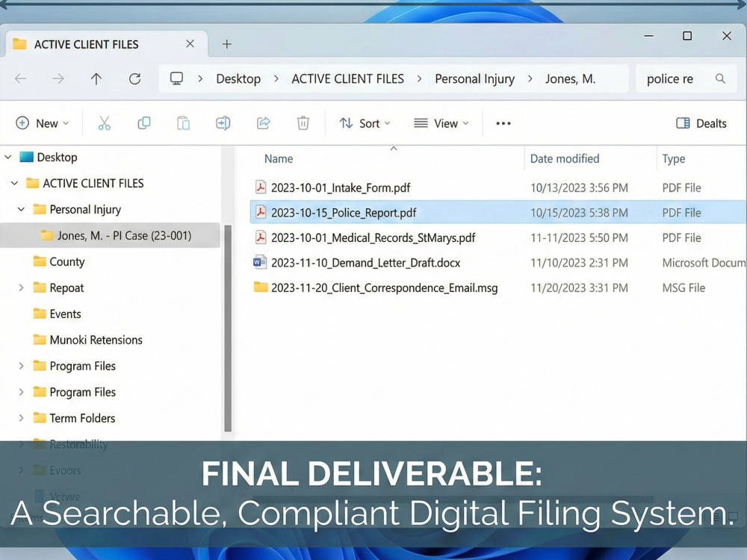747x560 pixels.
Task: Click the Delete trash can icon
Action: tap(303, 123)
